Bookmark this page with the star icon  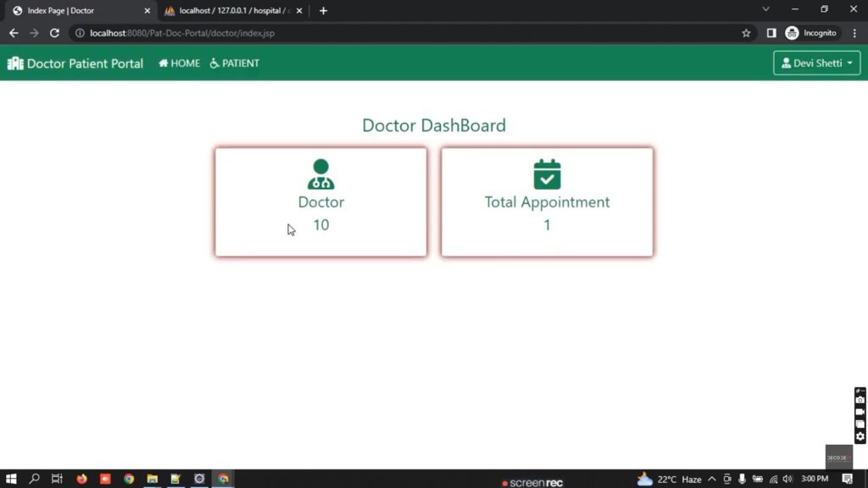point(746,33)
